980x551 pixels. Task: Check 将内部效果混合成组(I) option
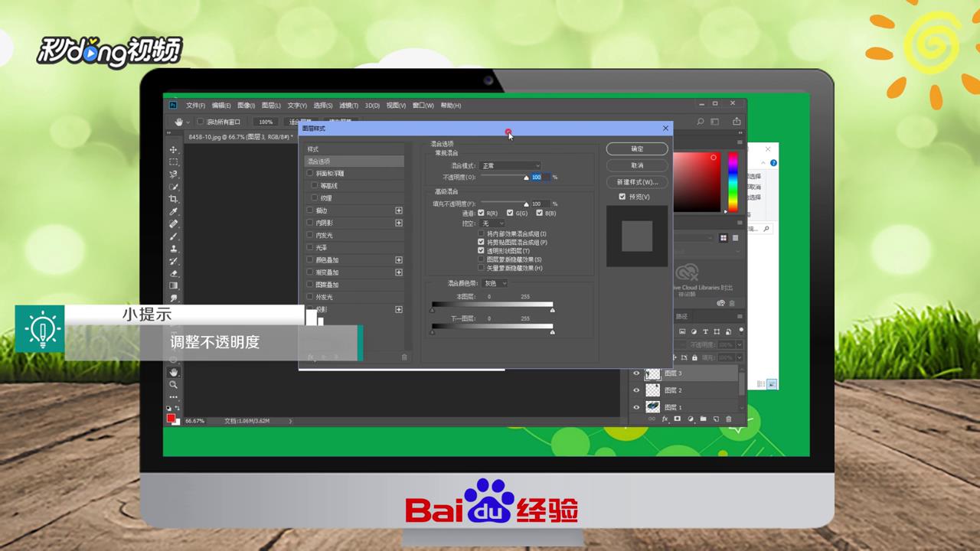click(481, 233)
